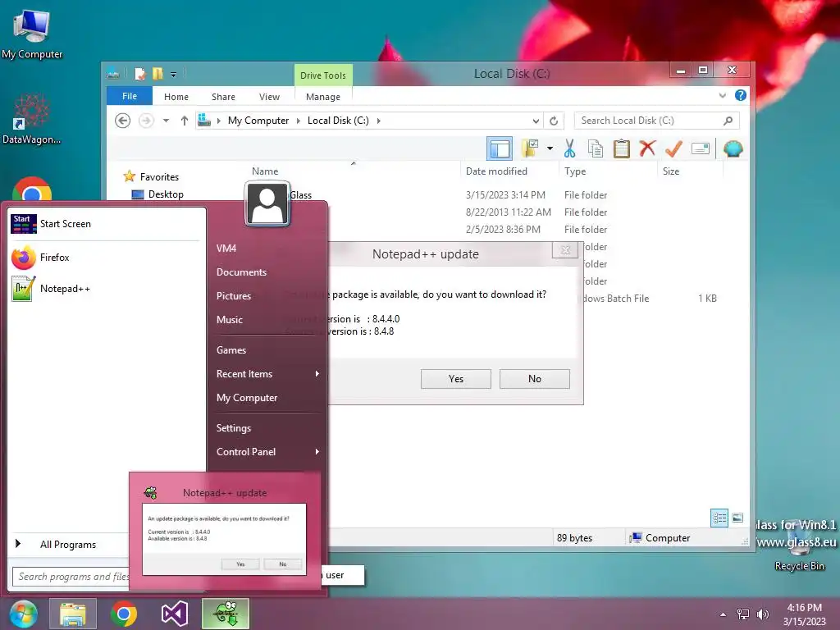Go back with the Explorer back arrow
This screenshot has width=840, height=630.
pyautogui.click(x=123, y=121)
